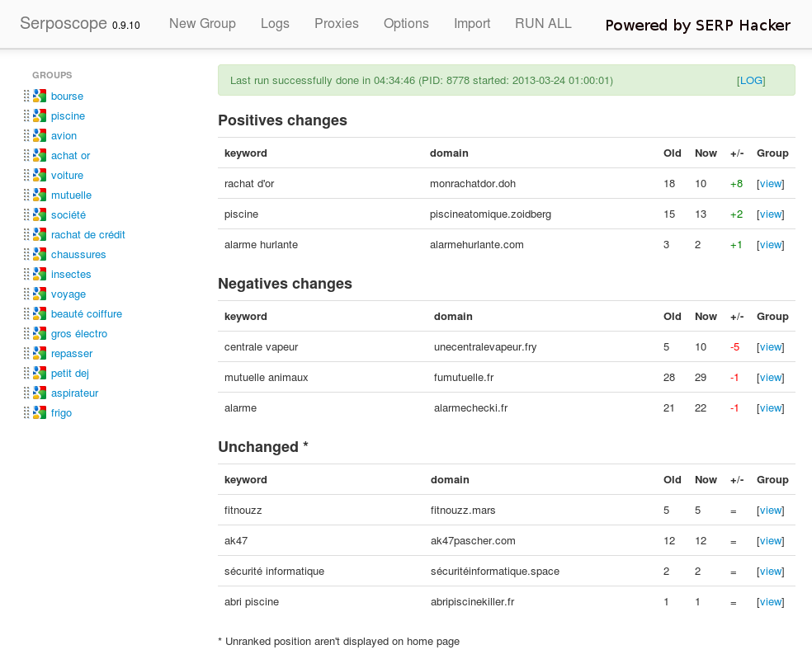Open the LOG link of last run

click(751, 80)
